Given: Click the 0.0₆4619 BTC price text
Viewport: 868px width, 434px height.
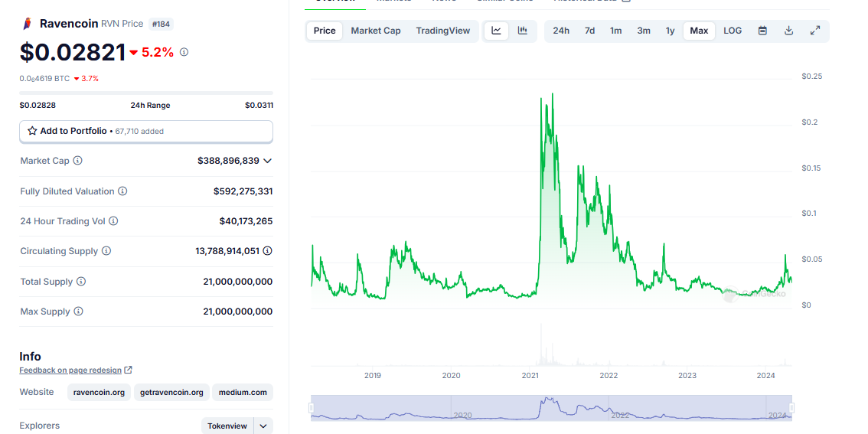Looking at the screenshot, I should [45, 79].
